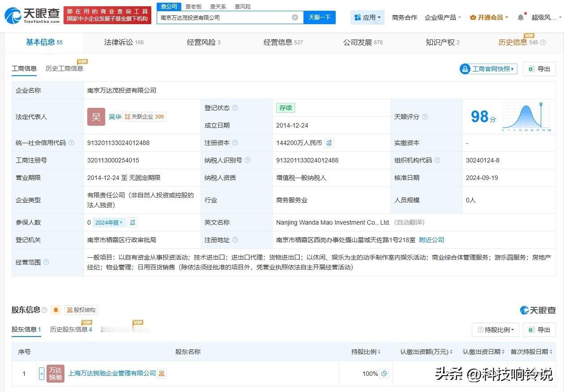Viewport: 564px width, 392px height.
Task: Open the 应用 dropdown
Action: pos(367,17)
